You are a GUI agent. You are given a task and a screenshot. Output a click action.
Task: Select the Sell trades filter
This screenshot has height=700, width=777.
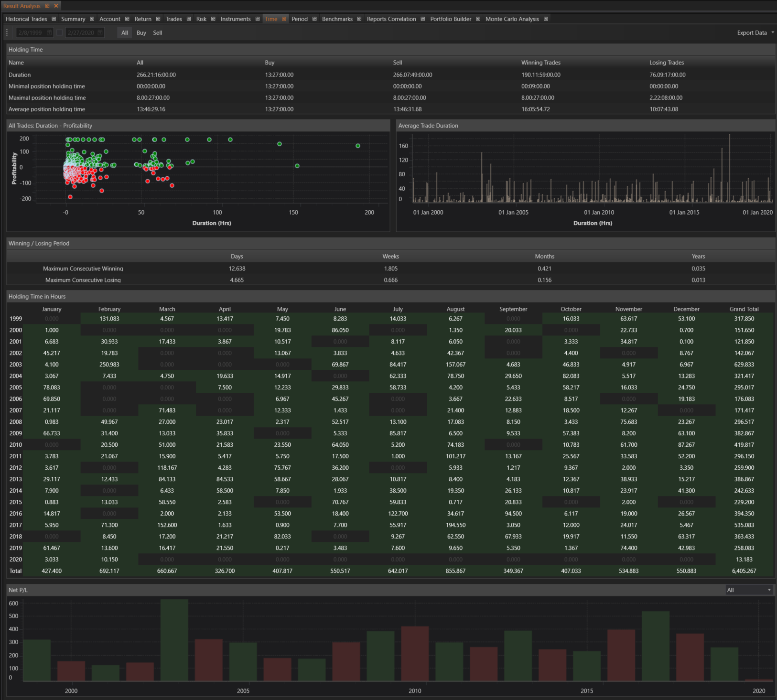tap(157, 33)
